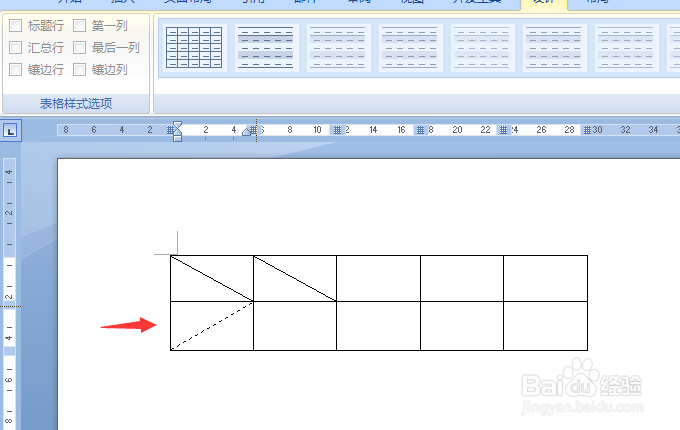
Task: Click the first line indent marker on ruler
Action: point(177,125)
